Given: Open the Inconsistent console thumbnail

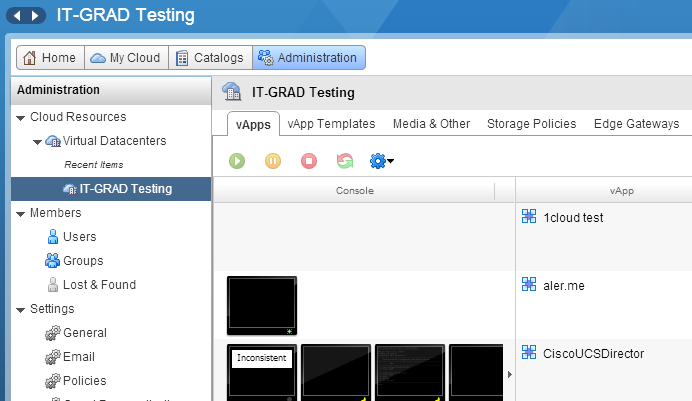Looking at the screenshot, I should (x=262, y=372).
